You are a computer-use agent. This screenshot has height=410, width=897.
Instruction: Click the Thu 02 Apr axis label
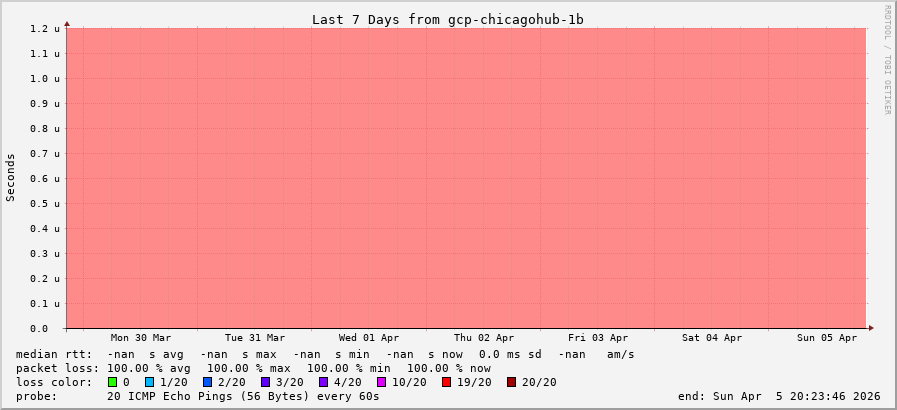pos(484,338)
